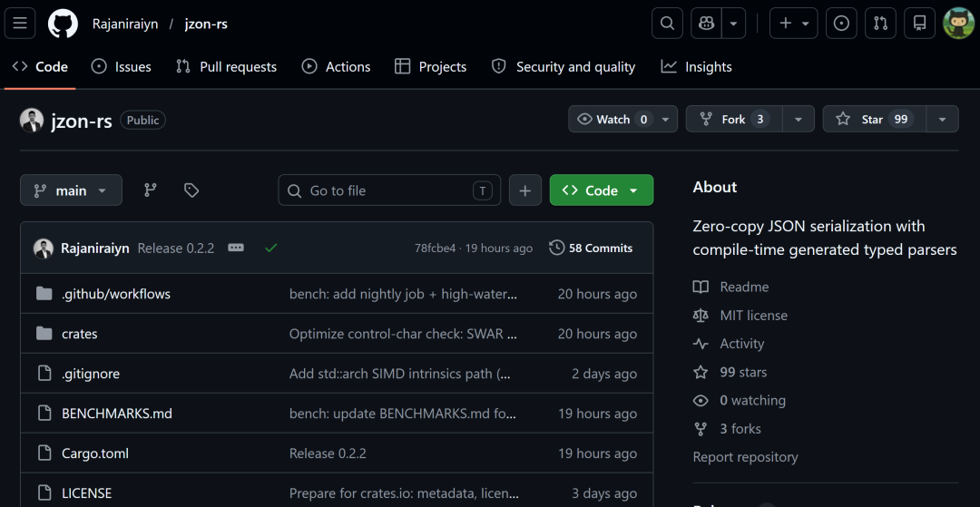
Task: Open the Projects tab
Action: tap(431, 67)
